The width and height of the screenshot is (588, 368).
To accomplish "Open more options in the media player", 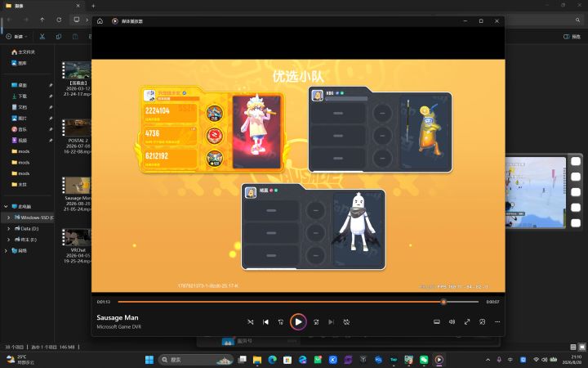I will pyautogui.click(x=497, y=322).
